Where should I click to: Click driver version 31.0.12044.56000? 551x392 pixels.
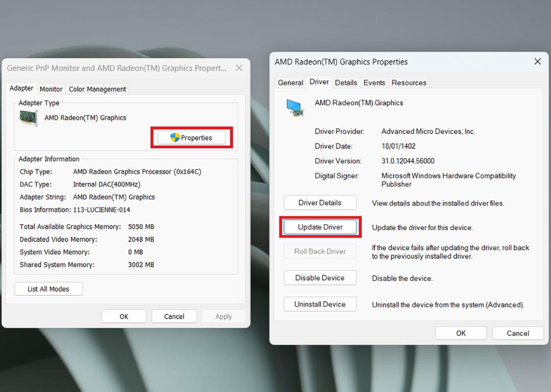408,161
